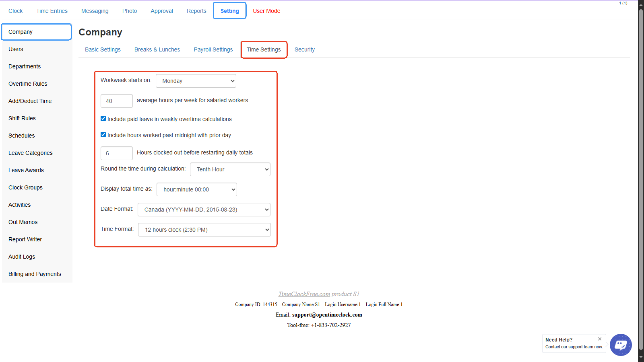This screenshot has height=362, width=644.
Task: Open Overtime Rules in the sidebar
Action: click(28, 84)
